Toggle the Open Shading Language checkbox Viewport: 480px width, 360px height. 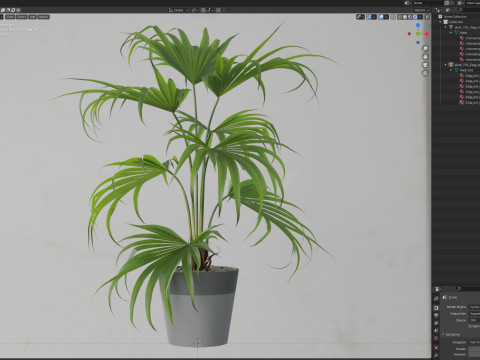coord(470,326)
